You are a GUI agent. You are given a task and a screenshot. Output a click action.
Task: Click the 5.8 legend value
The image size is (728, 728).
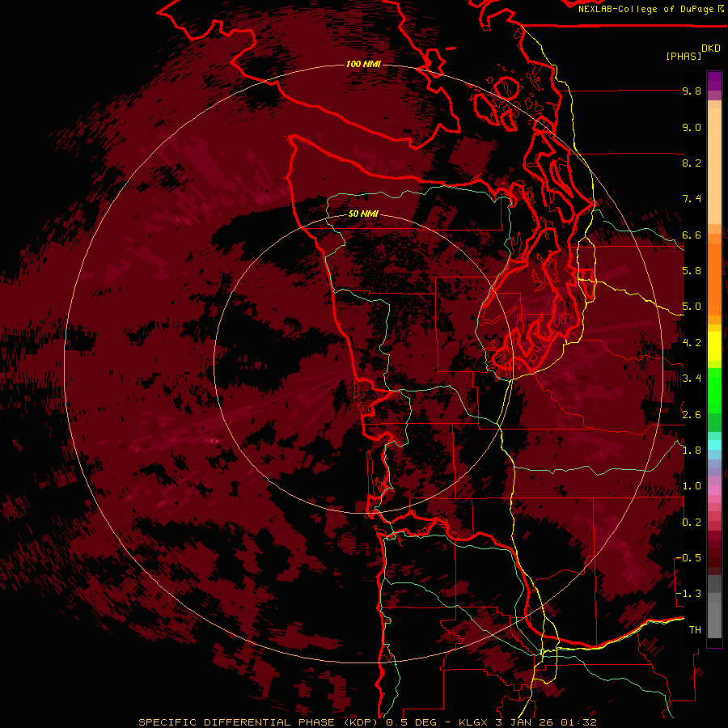coord(692,271)
